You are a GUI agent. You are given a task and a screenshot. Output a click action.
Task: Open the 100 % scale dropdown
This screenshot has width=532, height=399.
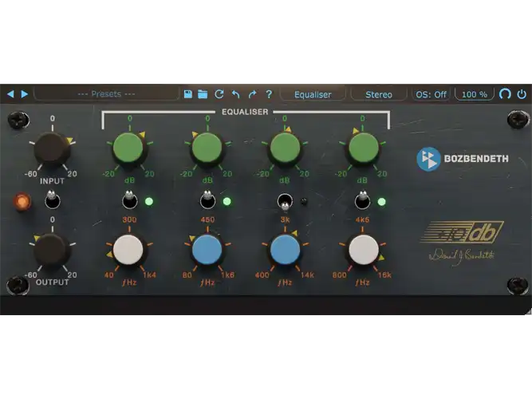pyautogui.click(x=475, y=94)
